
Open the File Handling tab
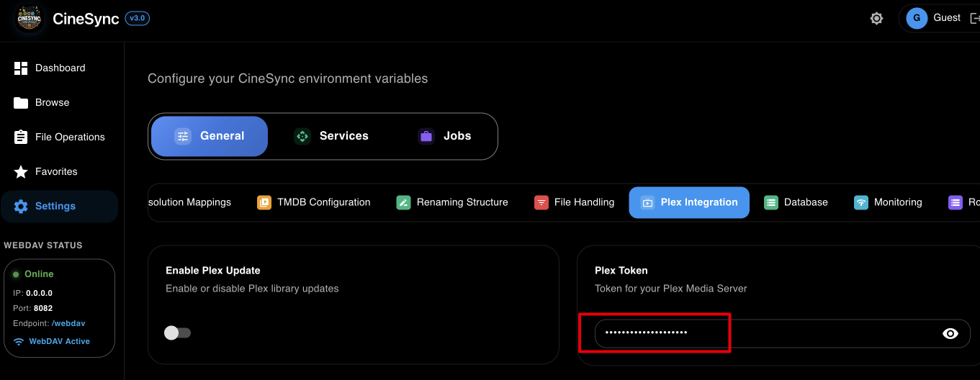click(x=575, y=202)
